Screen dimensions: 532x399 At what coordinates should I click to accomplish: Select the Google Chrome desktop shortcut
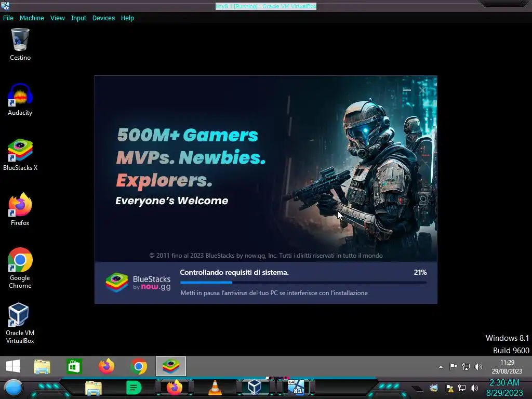(x=20, y=268)
